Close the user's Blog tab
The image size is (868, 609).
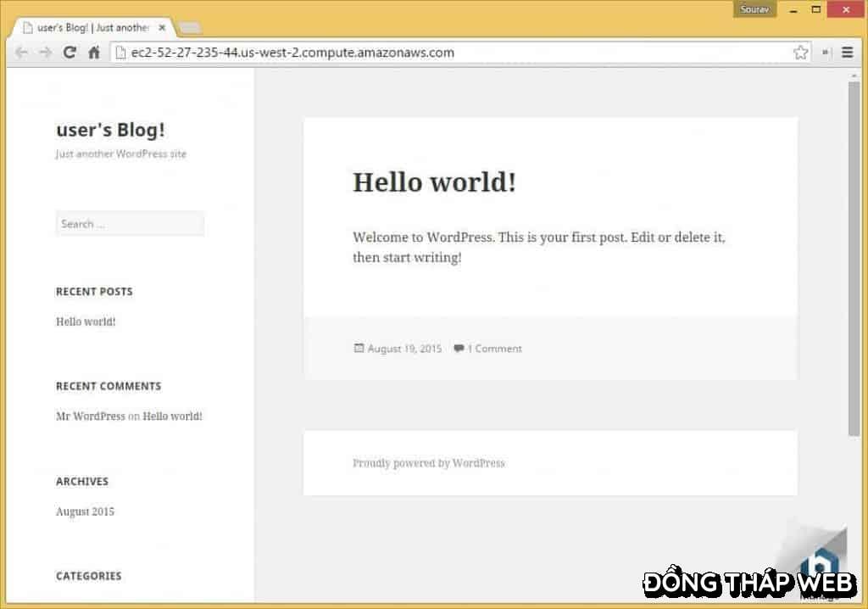(x=162, y=27)
